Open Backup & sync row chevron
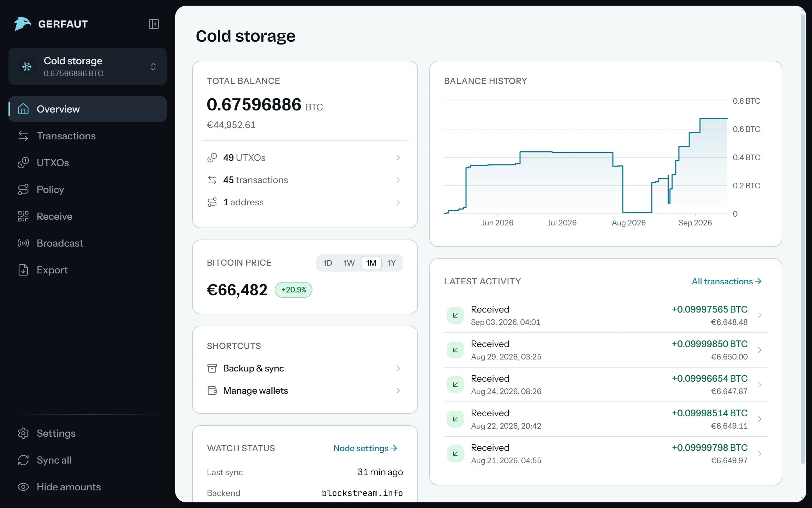The image size is (812, 508). point(398,368)
